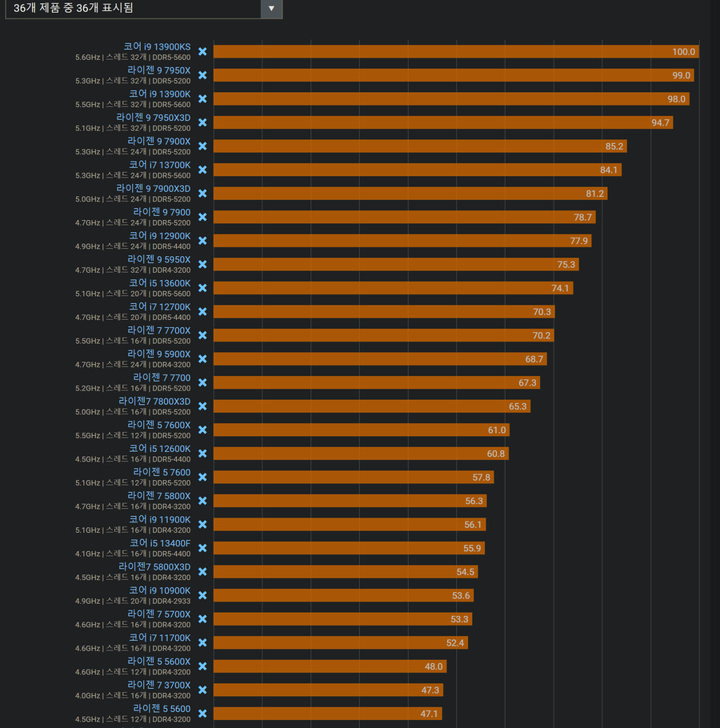Open the product display dropdown arrow
Viewport: 720px width, 728px height.
click(x=271, y=8)
